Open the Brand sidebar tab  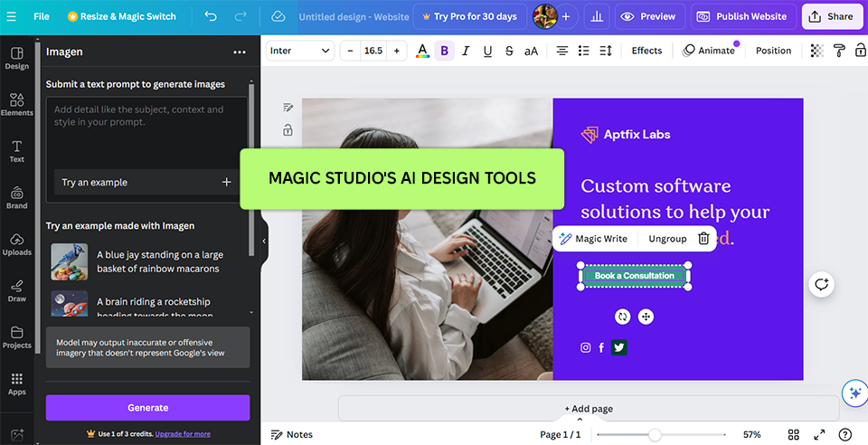[x=16, y=197]
